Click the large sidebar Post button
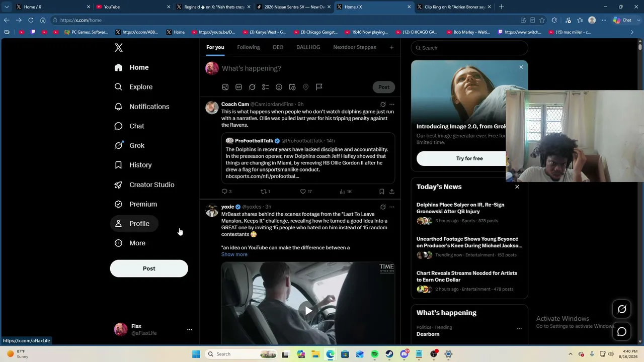Viewport: 644px width, 362px height. (149, 268)
